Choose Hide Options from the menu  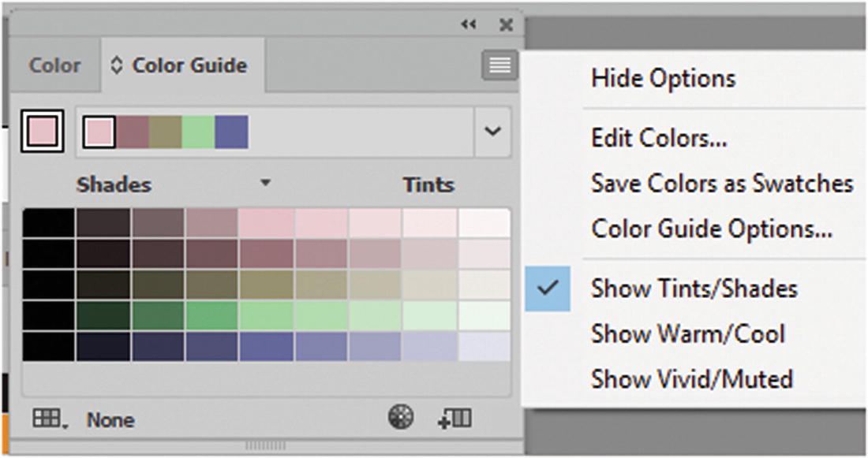(x=663, y=78)
